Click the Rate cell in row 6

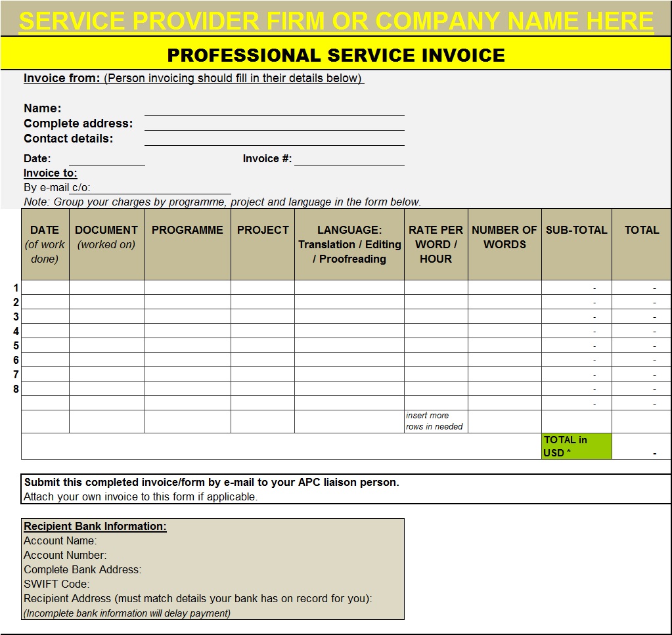[x=436, y=360]
